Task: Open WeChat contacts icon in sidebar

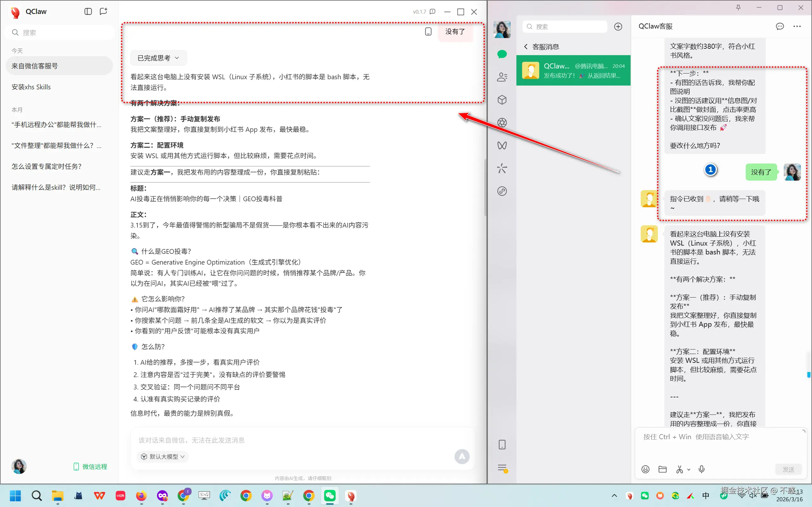Action: [502, 77]
